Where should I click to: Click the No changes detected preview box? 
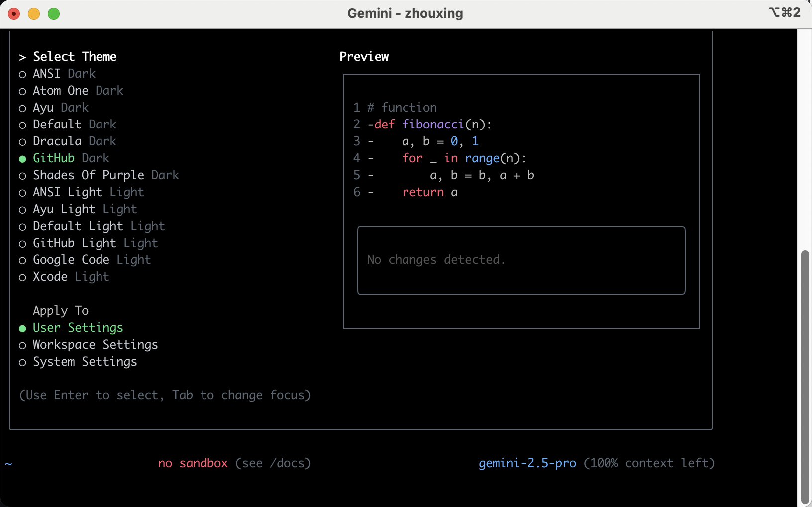point(521,260)
